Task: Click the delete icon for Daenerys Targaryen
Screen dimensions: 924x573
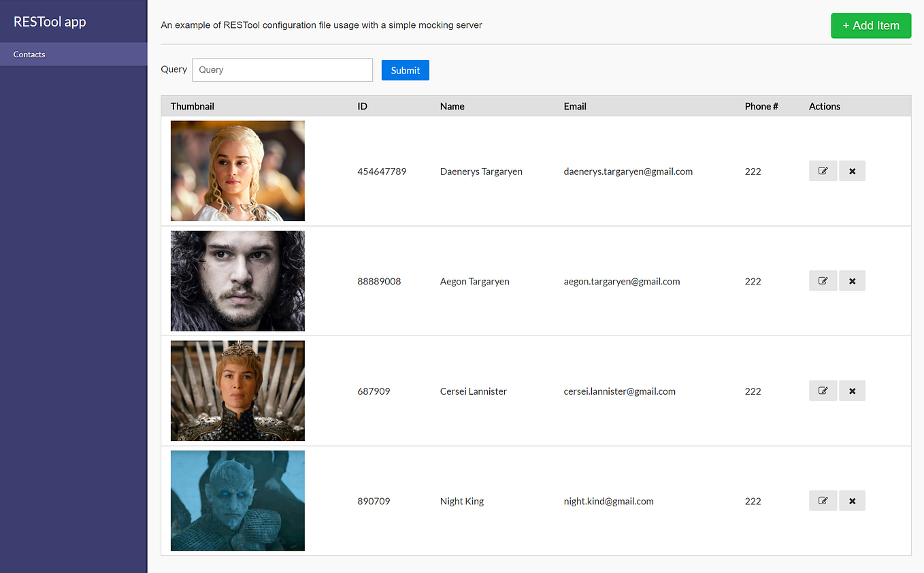Action: click(x=852, y=171)
